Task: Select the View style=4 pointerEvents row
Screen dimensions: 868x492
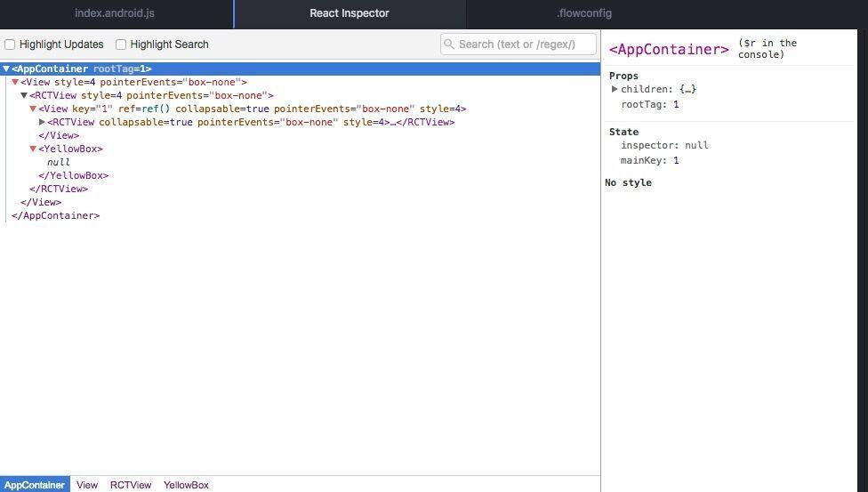Action: click(x=133, y=82)
